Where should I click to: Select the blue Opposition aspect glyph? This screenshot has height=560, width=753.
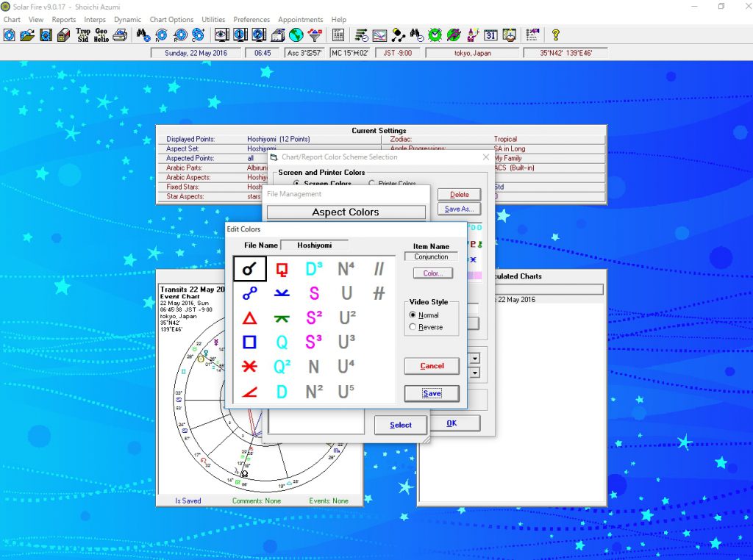tap(249, 294)
